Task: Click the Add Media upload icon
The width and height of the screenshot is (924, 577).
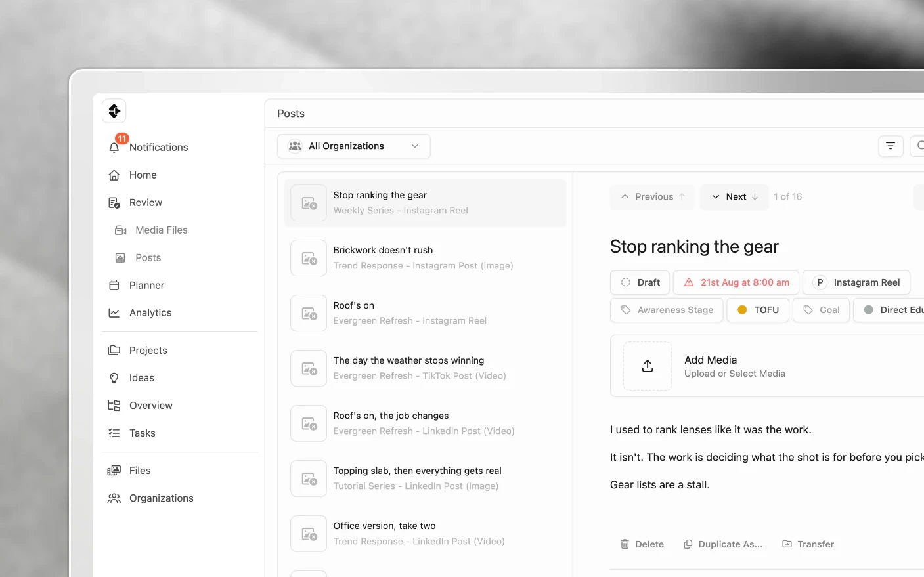Action: pos(648,366)
